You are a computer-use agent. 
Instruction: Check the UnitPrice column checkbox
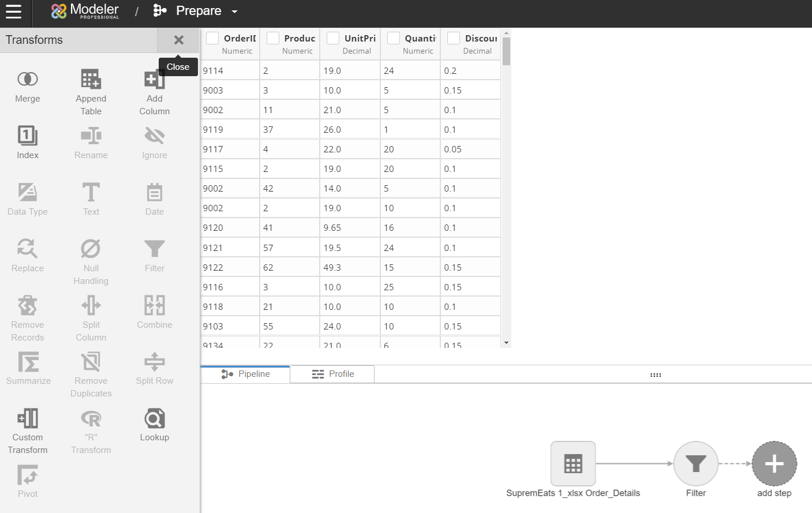333,38
